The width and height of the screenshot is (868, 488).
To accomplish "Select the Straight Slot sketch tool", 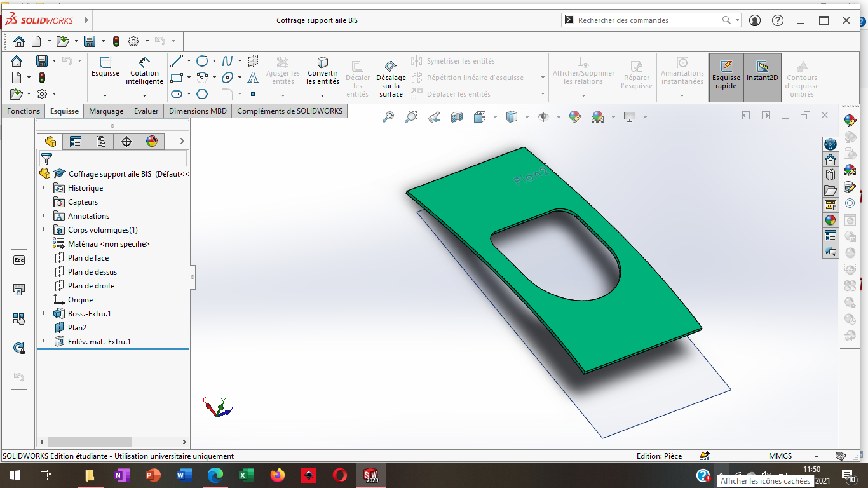I will point(177,94).
